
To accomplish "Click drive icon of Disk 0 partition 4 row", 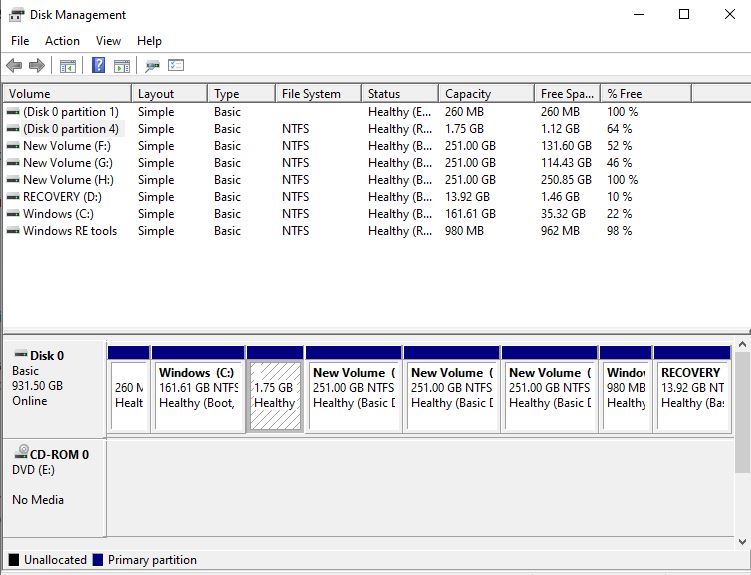I will point(13,129).
